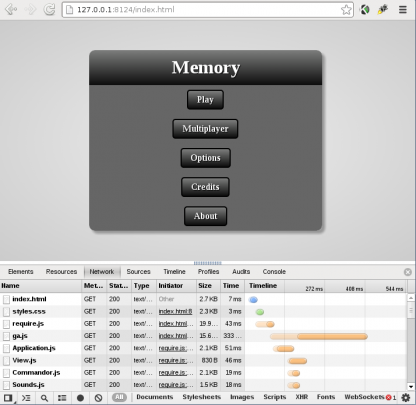Open DevTools settings gear icon
The image size is (416, 405).
(406, 397)
